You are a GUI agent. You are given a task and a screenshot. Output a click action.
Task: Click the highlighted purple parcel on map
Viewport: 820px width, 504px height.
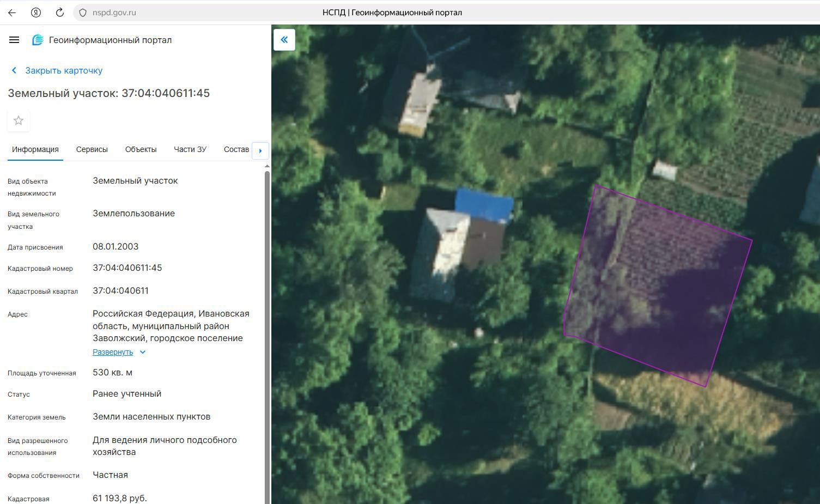(x=659, y=286)
